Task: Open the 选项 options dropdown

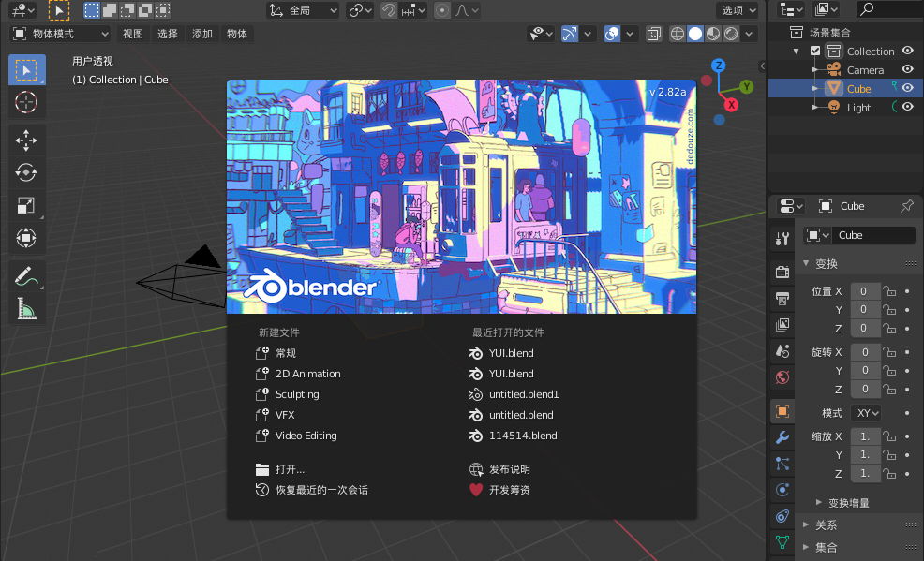Action: 738,10
